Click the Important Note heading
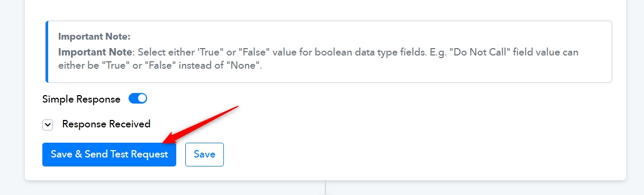 [x=94, y=37]
